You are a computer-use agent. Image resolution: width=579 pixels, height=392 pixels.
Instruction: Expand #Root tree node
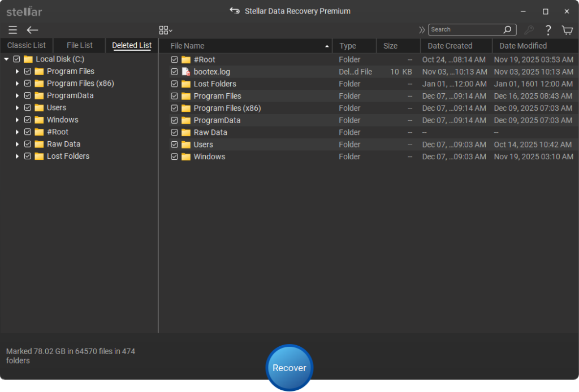point(17,132)
